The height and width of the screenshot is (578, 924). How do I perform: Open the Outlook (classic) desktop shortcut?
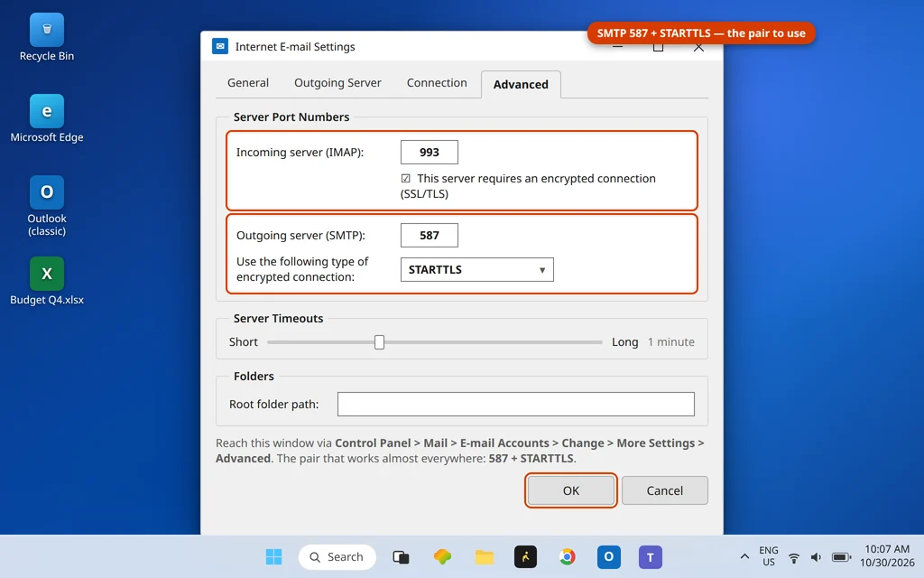pos(47,206)
